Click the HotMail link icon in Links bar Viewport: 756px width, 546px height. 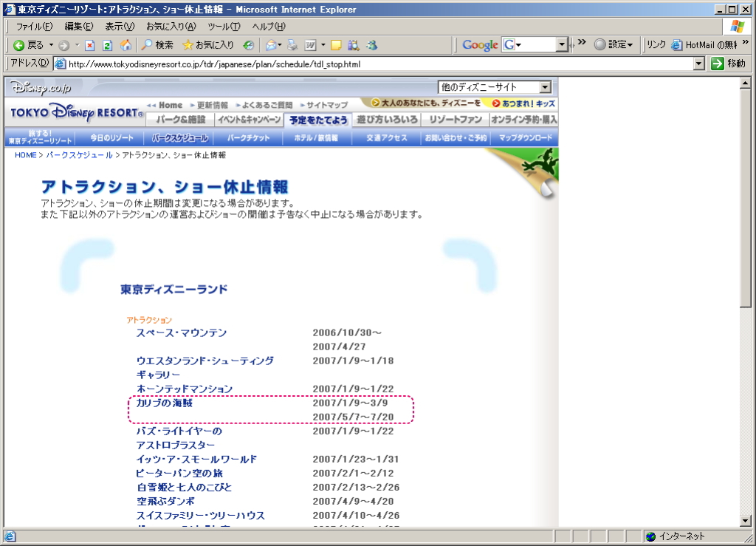point(677,45)
